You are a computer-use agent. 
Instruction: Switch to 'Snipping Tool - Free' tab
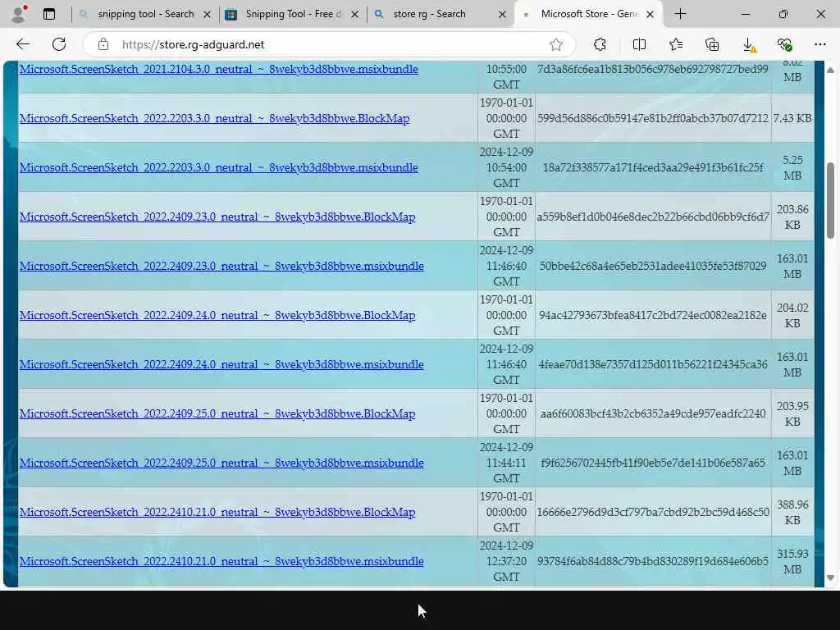coord(293,14)
